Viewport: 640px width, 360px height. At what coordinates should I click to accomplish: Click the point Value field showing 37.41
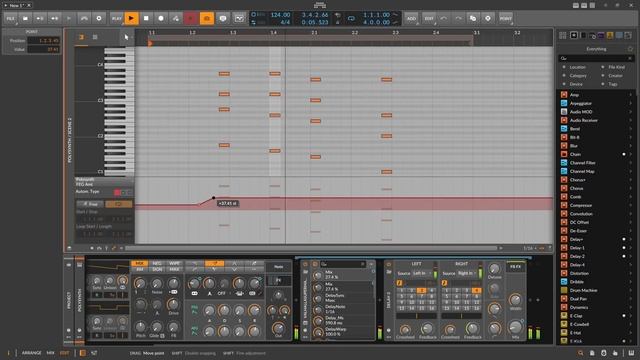(44, 49)
